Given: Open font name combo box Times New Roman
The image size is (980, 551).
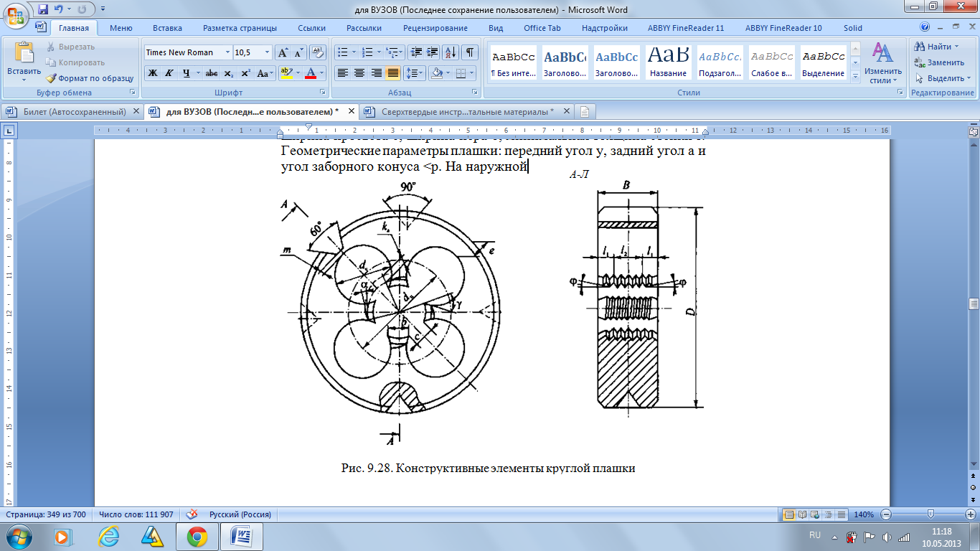Looking at the screenshot, I should click(188, 52).
